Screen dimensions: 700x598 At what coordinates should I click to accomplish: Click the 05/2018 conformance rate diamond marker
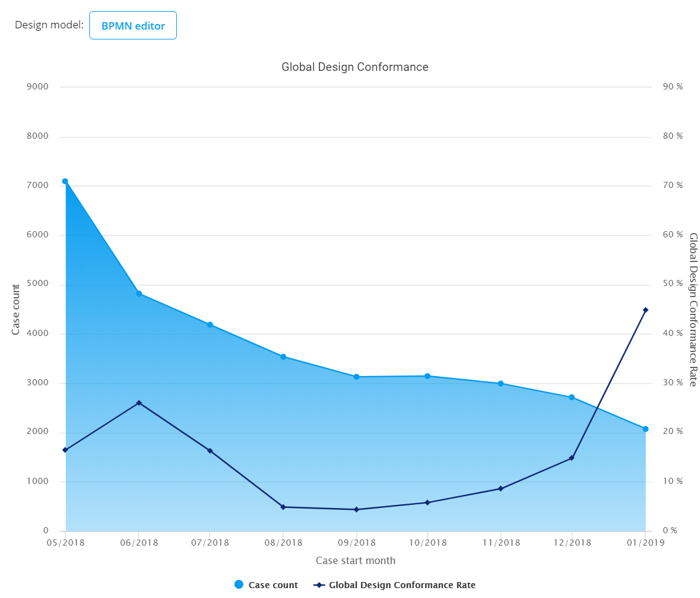pyautogui.click(x=65, y=449)
